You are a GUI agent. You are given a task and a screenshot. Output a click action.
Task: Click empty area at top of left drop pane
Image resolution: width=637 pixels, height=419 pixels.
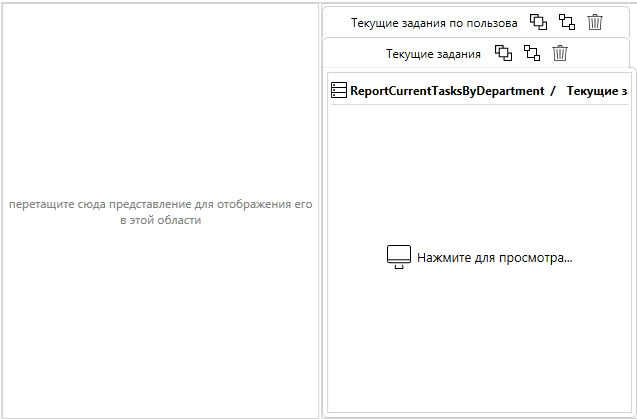click(x=160, y=50)
